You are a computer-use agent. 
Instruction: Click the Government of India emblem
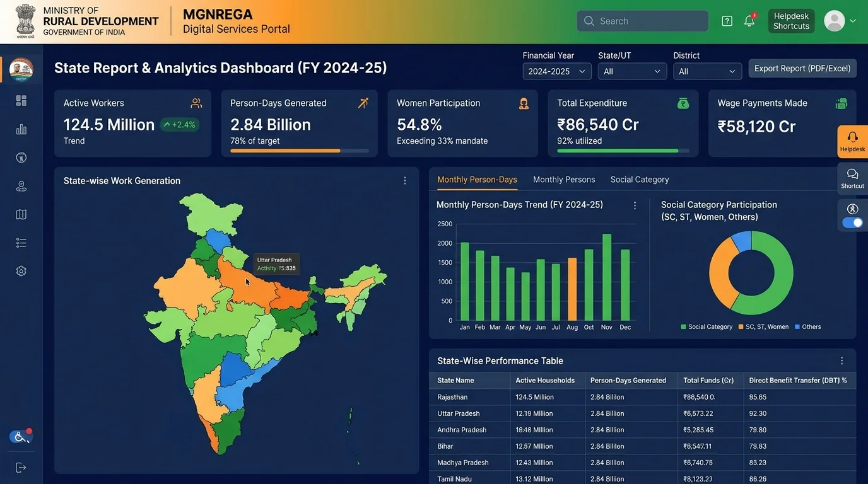(26, 21)
